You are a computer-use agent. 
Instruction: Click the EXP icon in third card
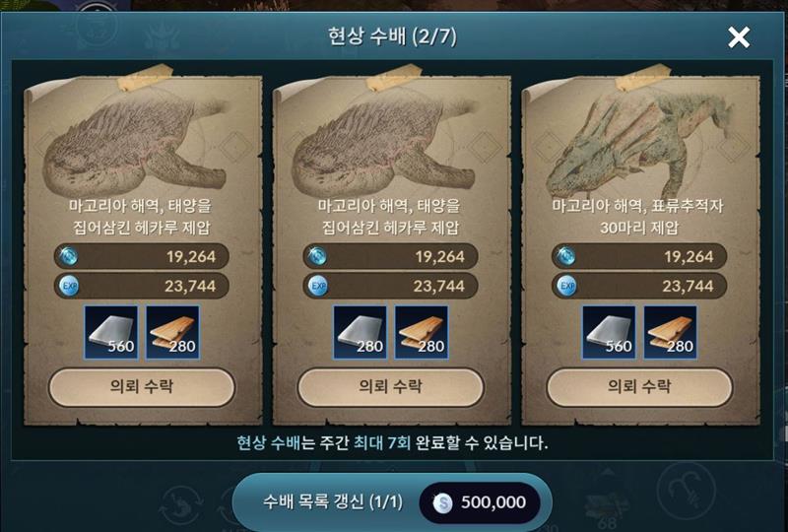coord(567,286)
